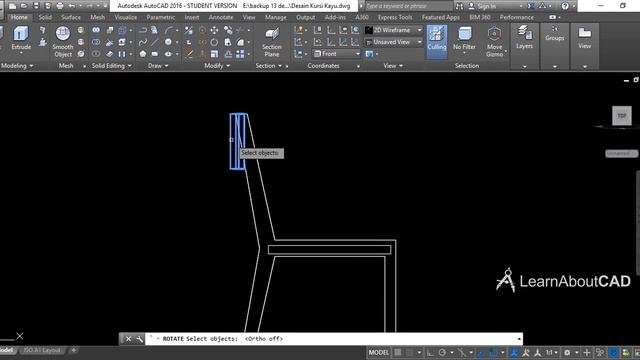Toggle isolate objects circle in status bar
Image resolution: width=640 pixels, height=360 pixels.
click(x=613, y=352)
